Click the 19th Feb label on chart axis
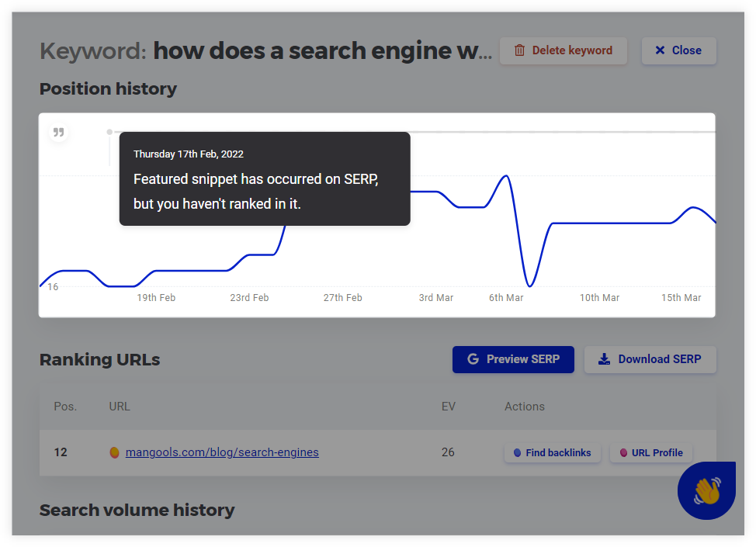This screenshot has height=547, width=756. [x=156, y=298]
